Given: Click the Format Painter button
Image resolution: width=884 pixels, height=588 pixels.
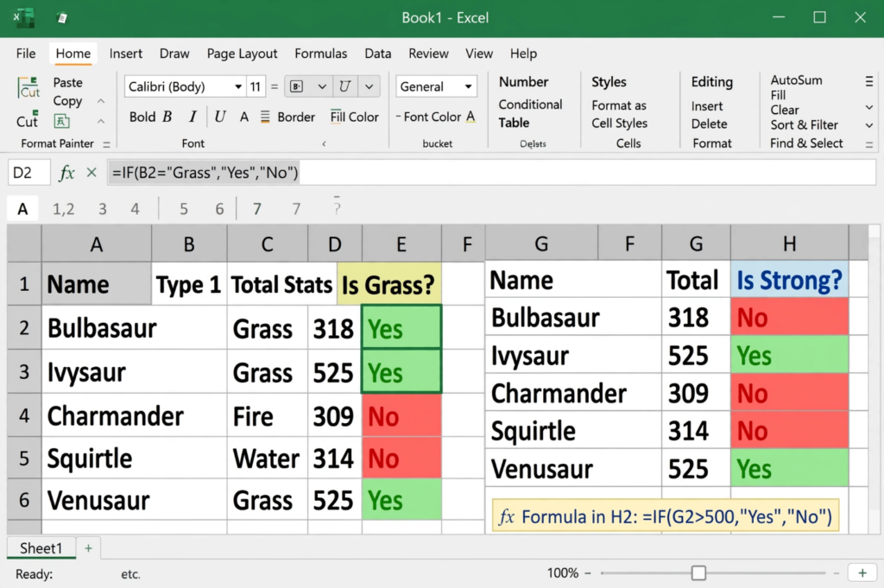Looking at the screenshot, I should (57, 143).
